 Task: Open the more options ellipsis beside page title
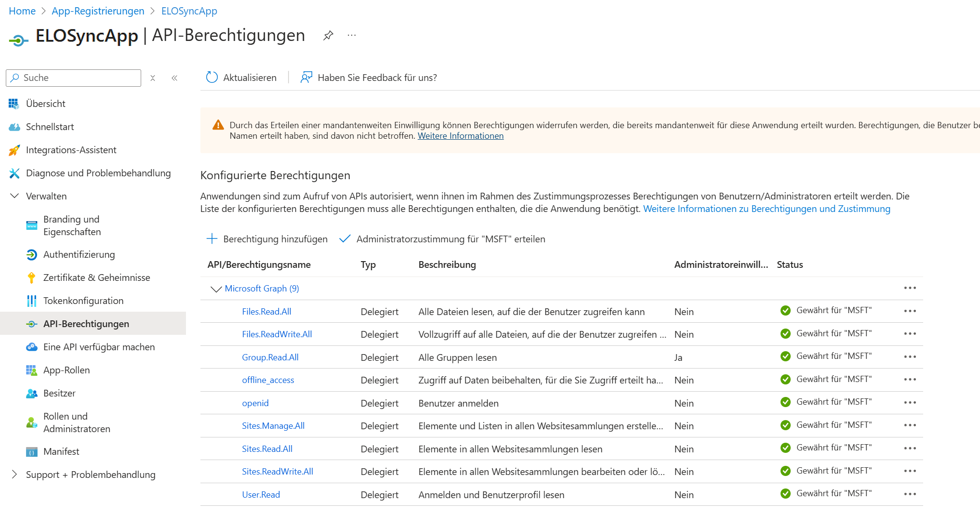click(352, 35)
